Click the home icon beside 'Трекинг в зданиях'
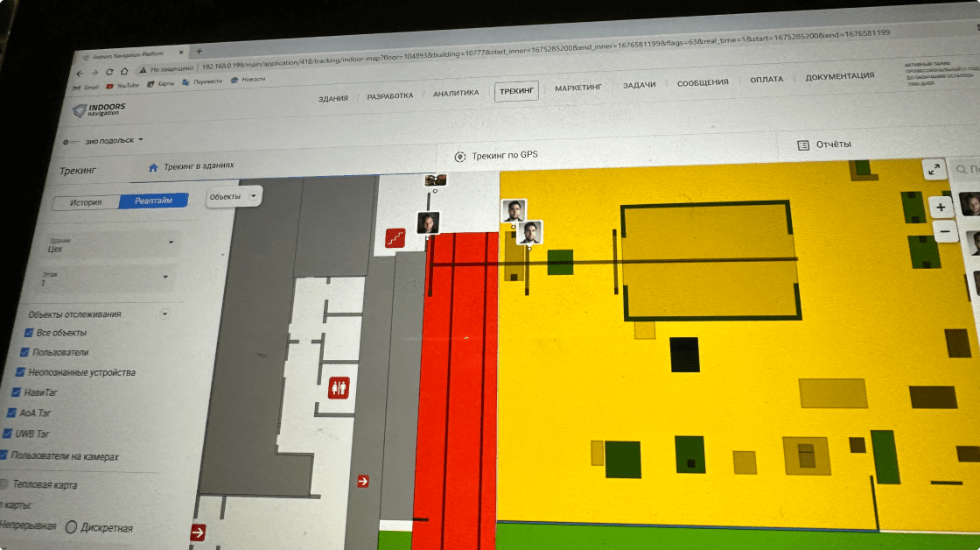 coord(153,167)
